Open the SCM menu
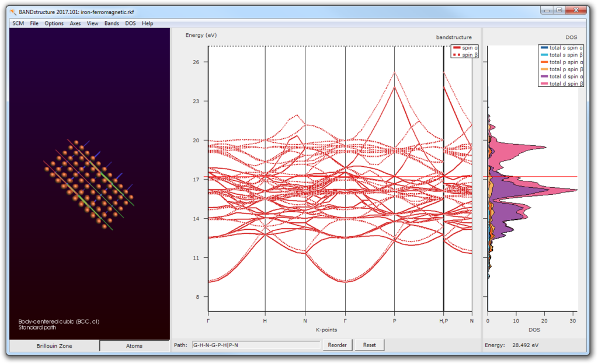Screen dimensions: 598x364 pyautogui.click(x=17, y=23)
